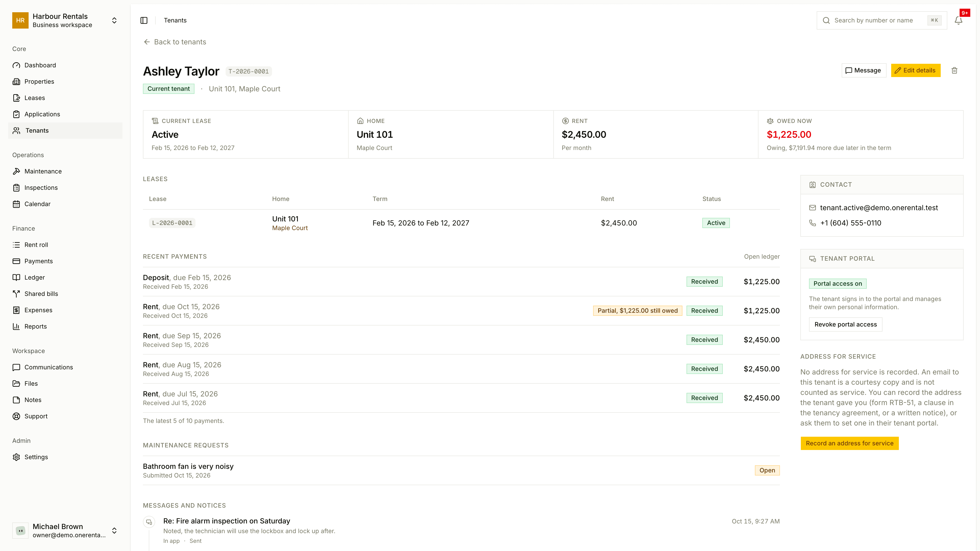The image size is (980, 551).
Task: Click the Ledger book icon
Action: (16, 278)
